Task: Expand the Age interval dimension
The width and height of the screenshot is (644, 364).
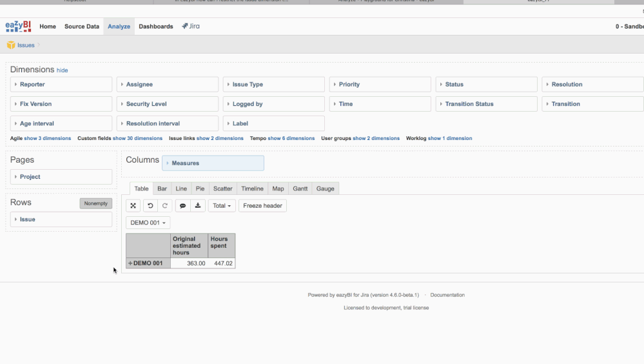Action: coord(61,123)
